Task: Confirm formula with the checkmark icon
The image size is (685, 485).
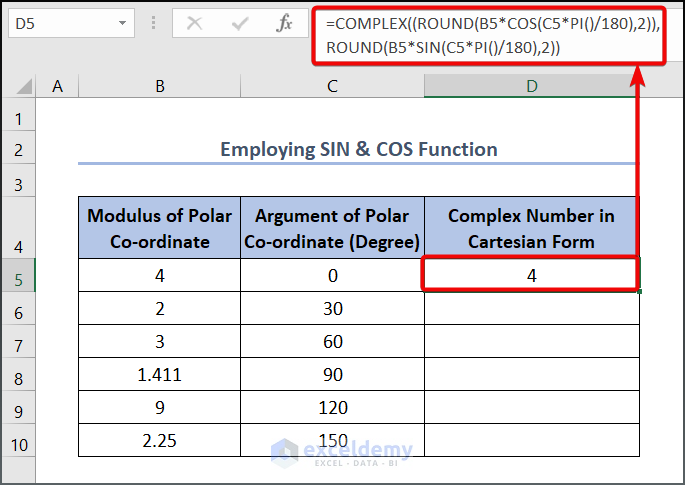Action: pyautogui.click(x=239, y=23)
